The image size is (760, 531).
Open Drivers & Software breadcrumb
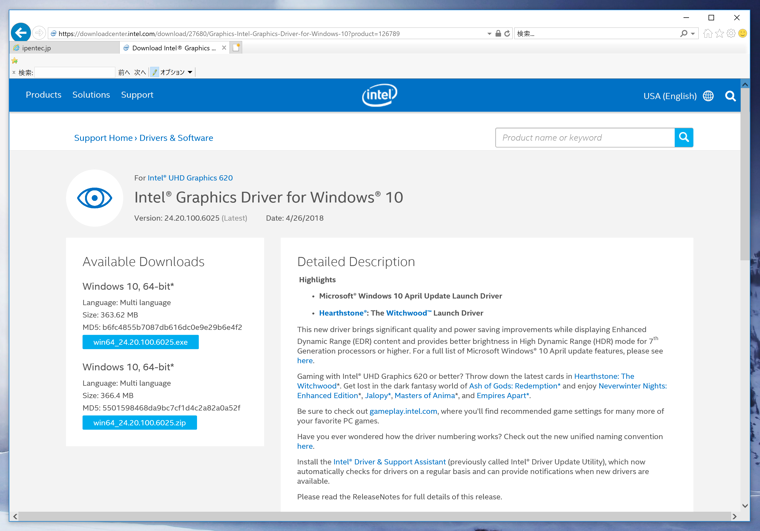pyautogui.click(x=176, y=138)
